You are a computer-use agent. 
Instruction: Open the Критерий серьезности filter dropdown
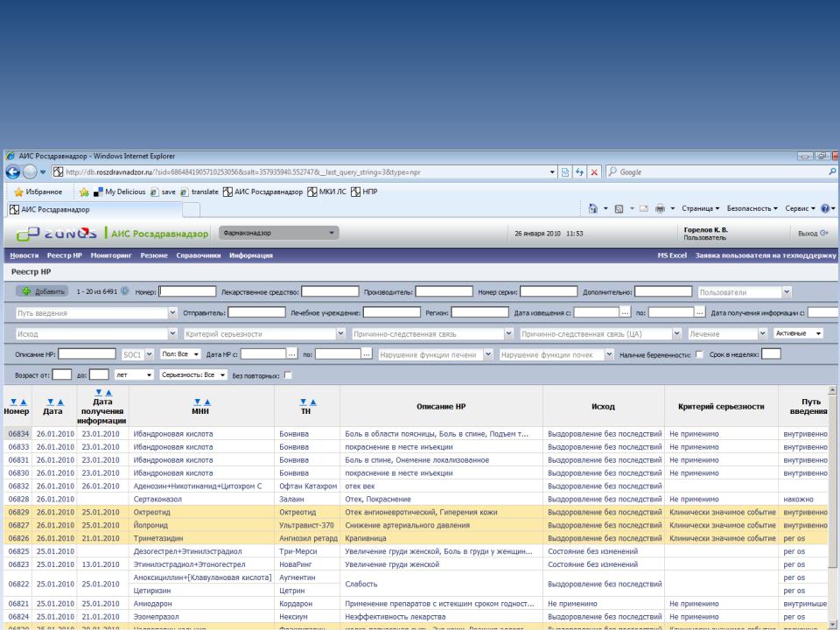click(341, 333)
